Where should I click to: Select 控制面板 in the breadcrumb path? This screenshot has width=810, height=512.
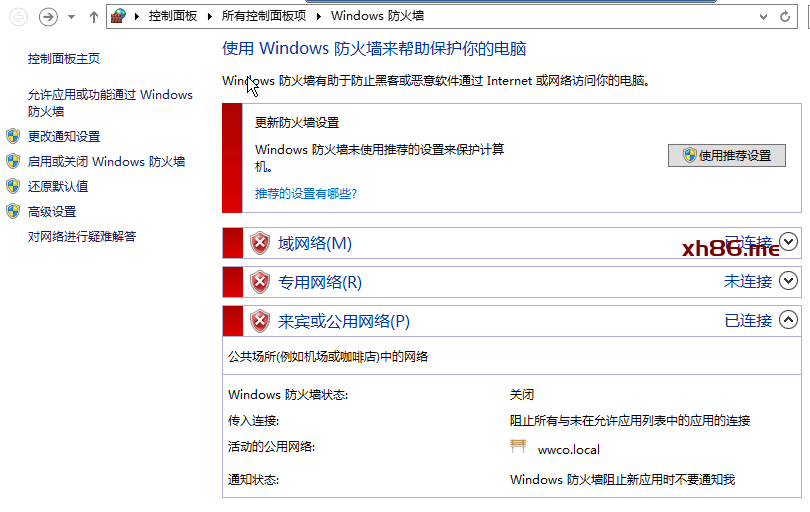[173, 16]
